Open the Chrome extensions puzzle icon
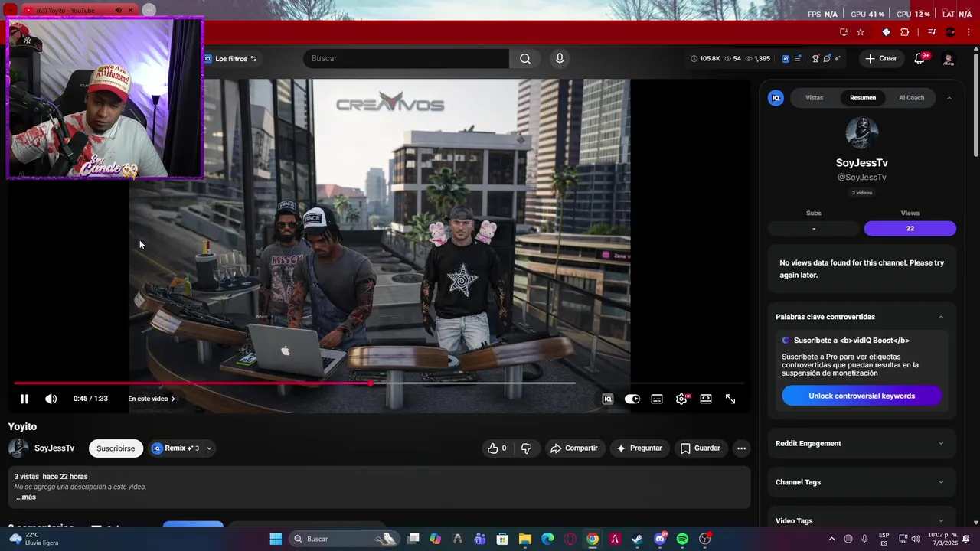The height and width of the screenshot is (551, 980). tap(905, 32)
